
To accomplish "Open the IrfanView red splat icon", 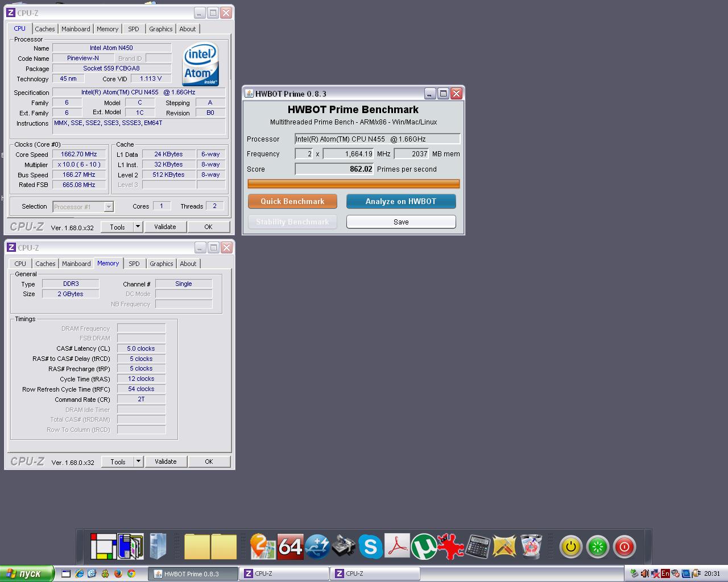I will [450, 547].
